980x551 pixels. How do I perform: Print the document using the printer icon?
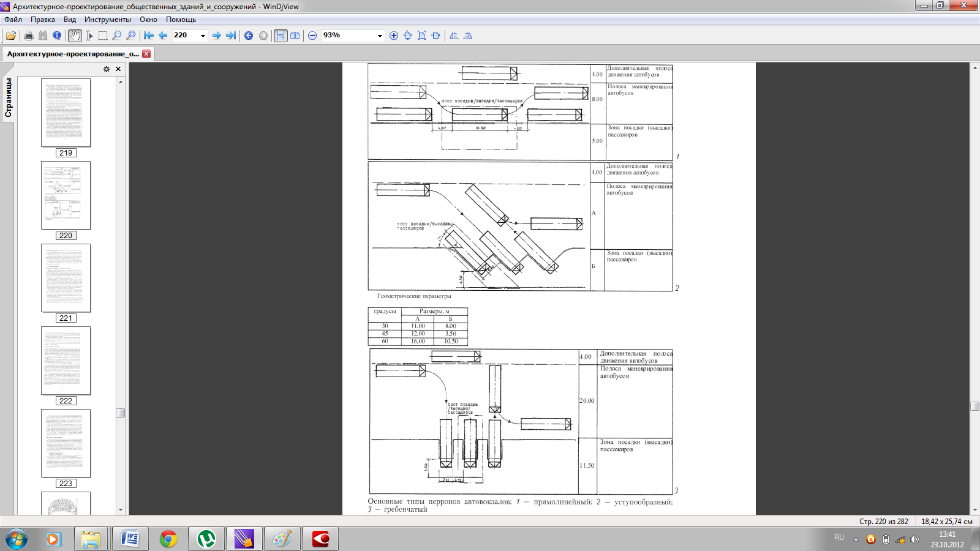[28, 36]
